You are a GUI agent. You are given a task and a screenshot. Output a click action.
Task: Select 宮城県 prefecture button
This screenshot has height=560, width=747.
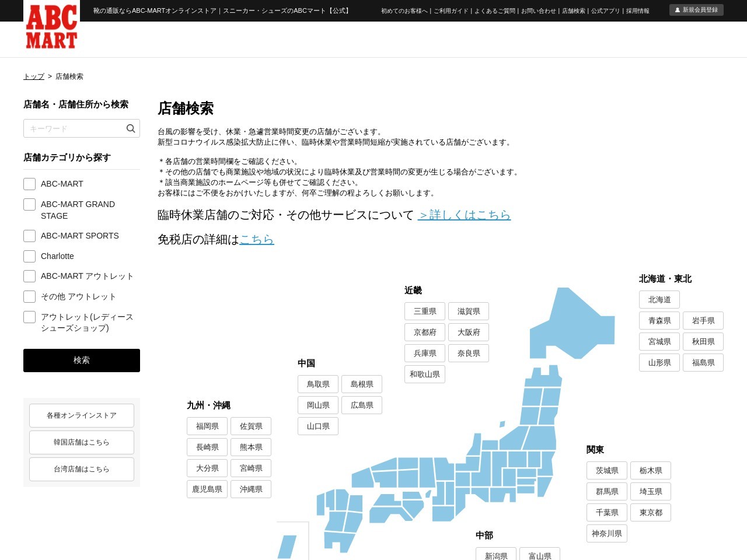coord(659,342)
